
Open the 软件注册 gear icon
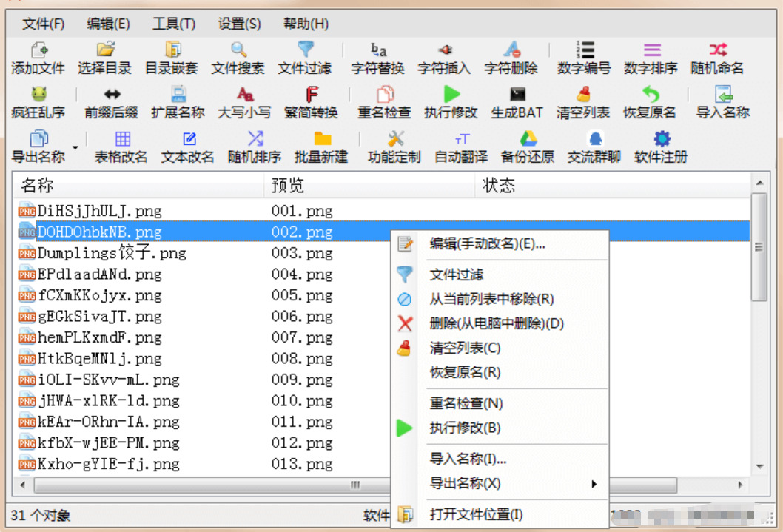(x=662, y=138)
